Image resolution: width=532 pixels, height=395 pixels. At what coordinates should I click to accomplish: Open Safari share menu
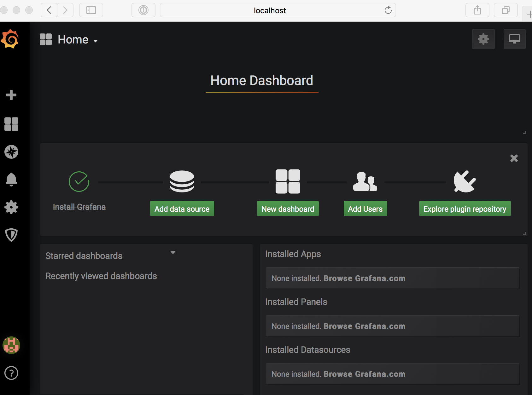(477, 10)
